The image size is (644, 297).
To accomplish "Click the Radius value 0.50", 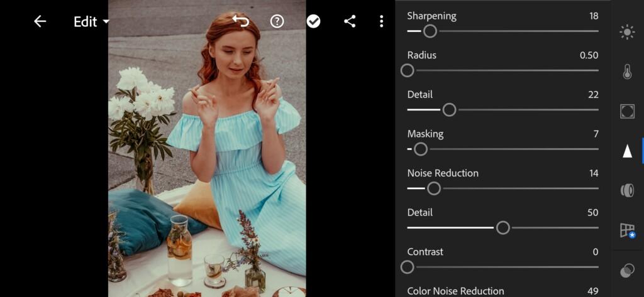I will coord(589,55).
